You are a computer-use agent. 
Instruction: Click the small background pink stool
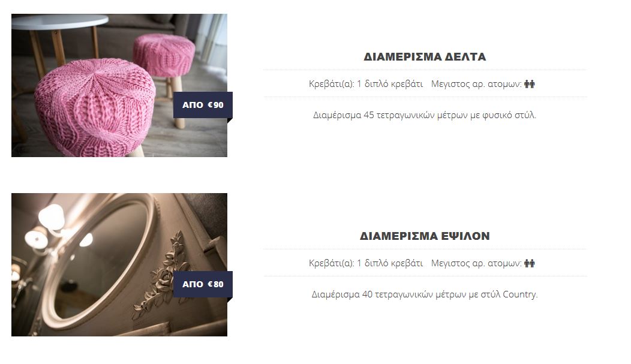tap(164, 55)
